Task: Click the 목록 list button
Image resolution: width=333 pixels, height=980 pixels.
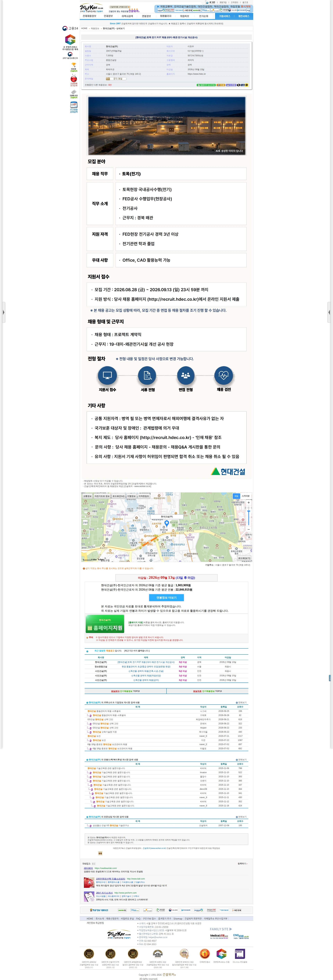Action: pos(100,853)
